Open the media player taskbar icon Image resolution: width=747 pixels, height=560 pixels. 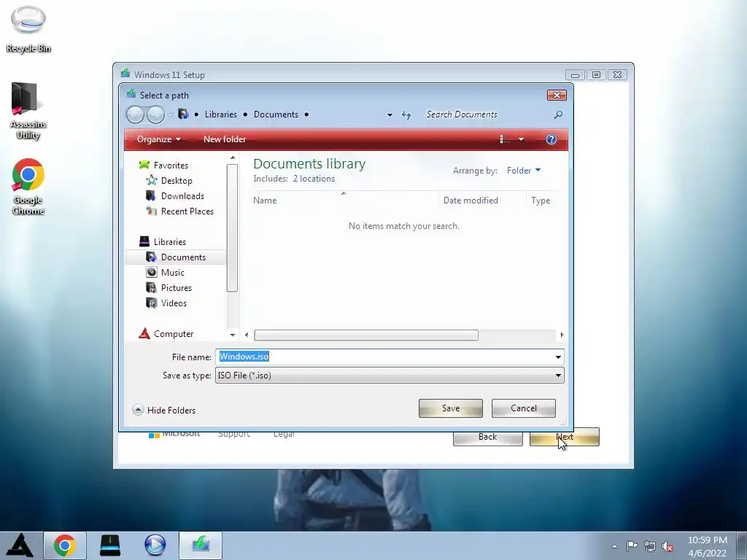click(x=155, y=545)
